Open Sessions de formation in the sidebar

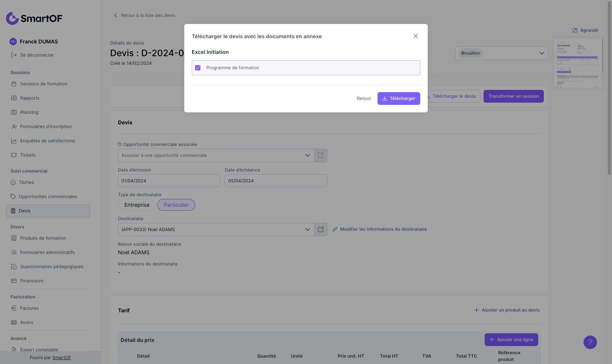[43, 84]
